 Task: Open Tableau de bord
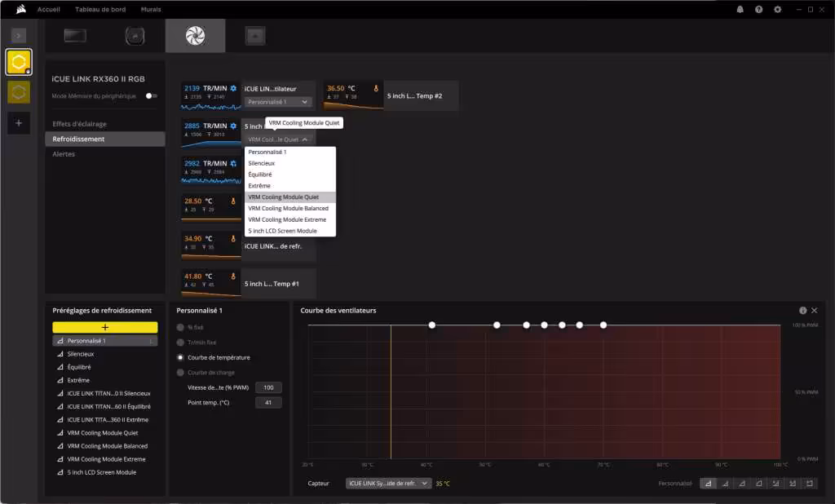tap(100, 10)
